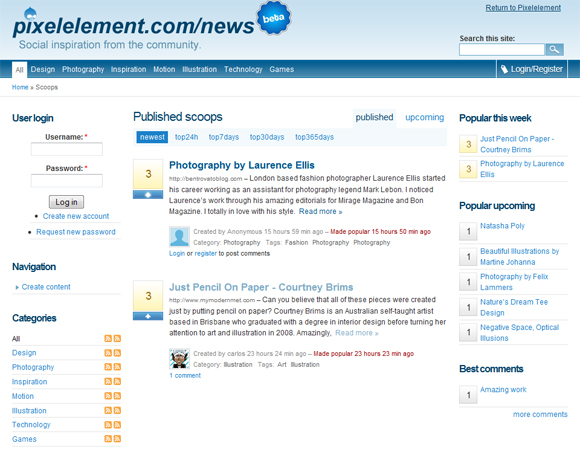This screenshot has width=580, height=452.
Task: Open second RSS feed icon for Photography category
Action: click(117, 367)
